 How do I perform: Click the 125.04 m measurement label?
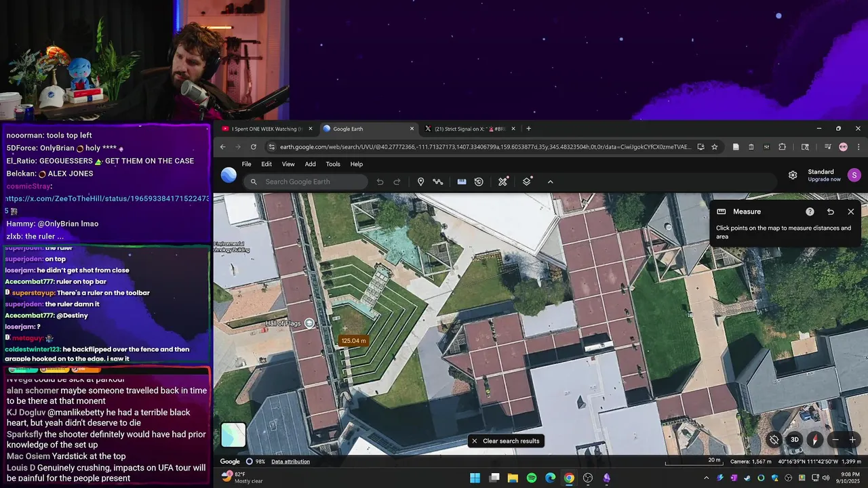(353, 341)
